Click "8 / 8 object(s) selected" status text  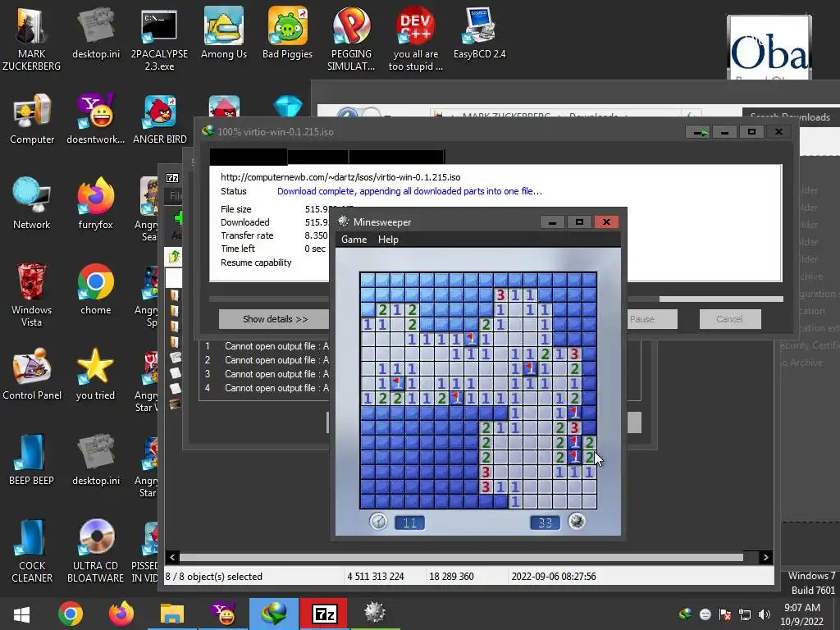pos(214,577)
